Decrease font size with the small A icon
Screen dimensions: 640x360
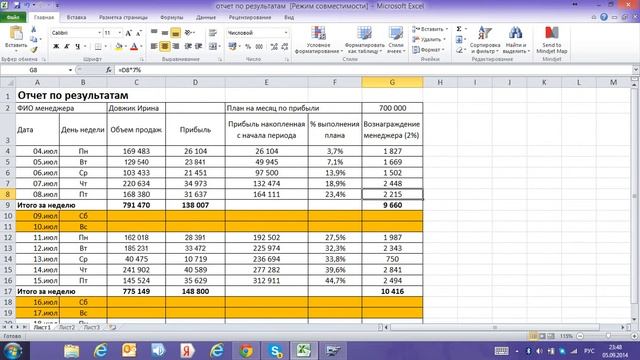pos(139,33)
